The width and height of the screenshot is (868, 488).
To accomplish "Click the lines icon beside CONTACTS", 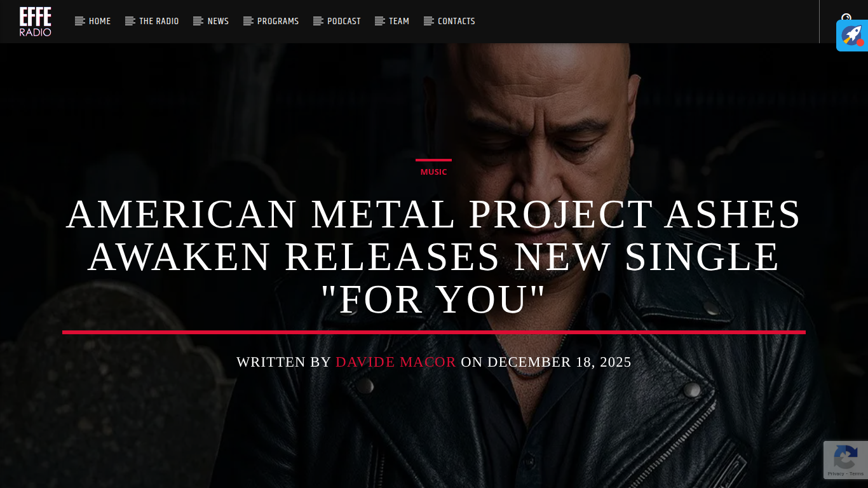I will 429,21.
